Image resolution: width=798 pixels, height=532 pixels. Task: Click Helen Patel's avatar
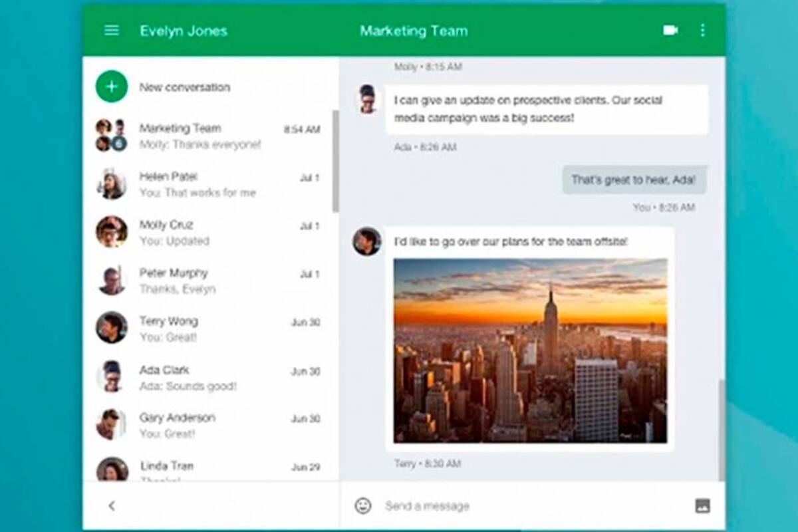pos(111,184)
